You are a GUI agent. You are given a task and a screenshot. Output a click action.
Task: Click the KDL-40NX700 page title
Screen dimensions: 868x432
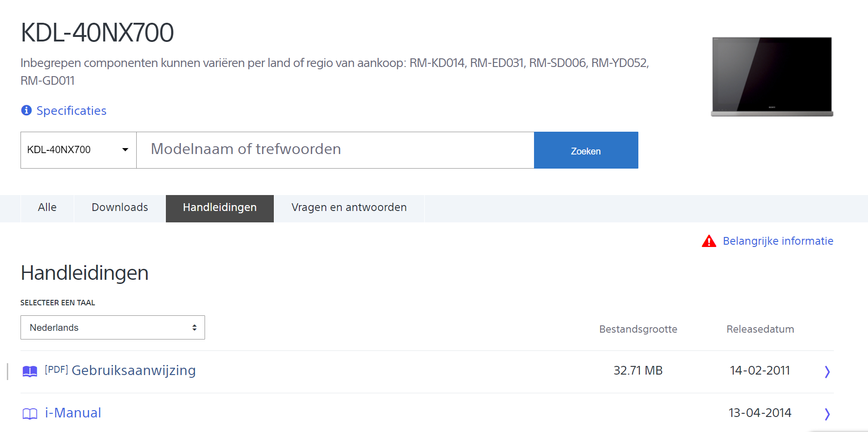pyautogui.click(x=97, y=33)
